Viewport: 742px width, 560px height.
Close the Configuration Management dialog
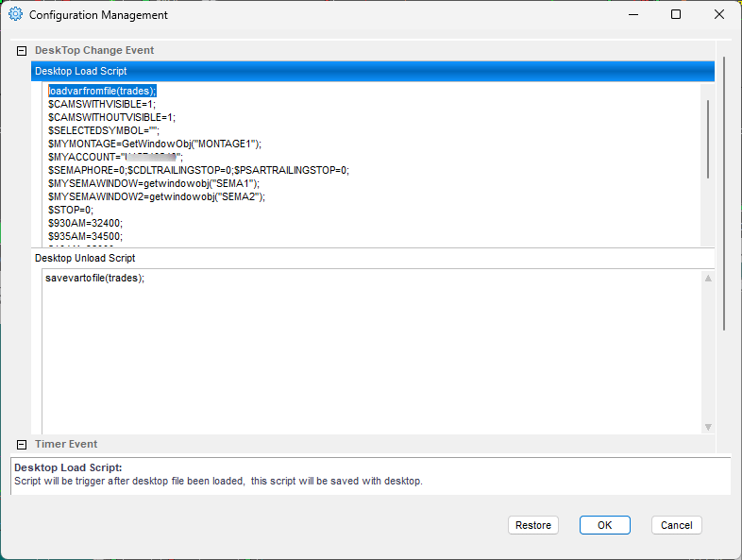(719, 15)
